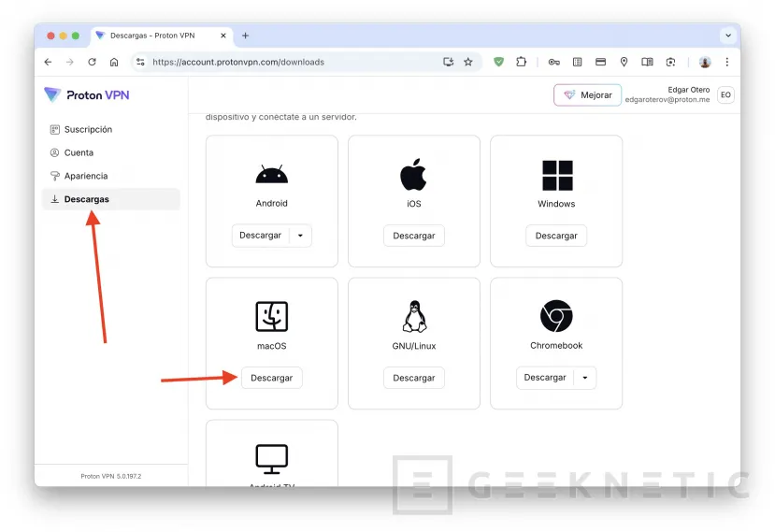
Task: Click the Android label under the robot icon
Action: tap(271, 203)
